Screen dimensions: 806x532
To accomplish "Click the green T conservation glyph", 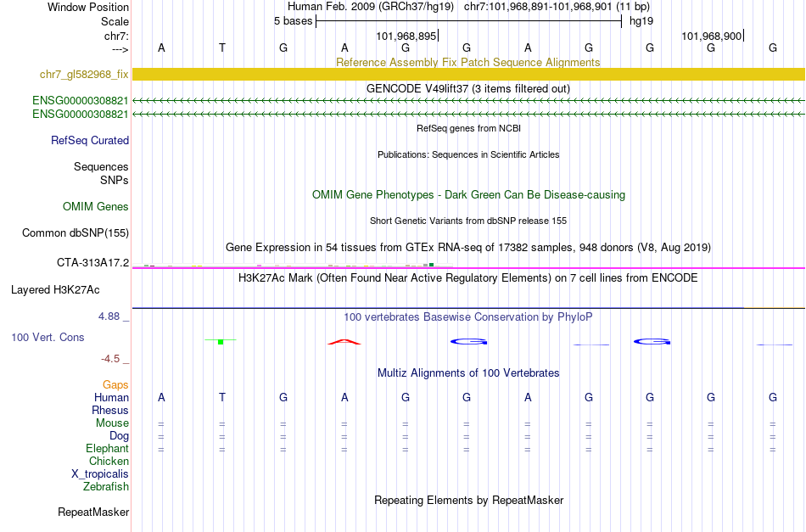I will point(221,341).
